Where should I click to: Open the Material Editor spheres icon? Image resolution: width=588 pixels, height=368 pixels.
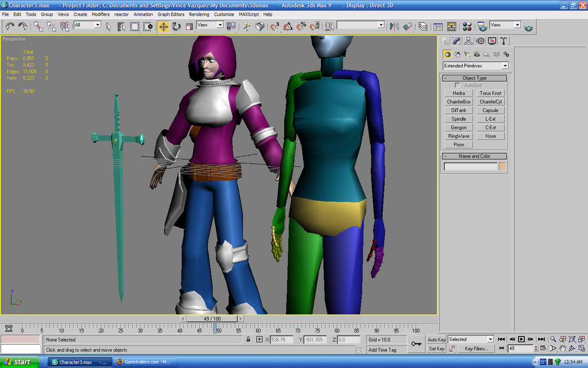(x=467, y=26)
